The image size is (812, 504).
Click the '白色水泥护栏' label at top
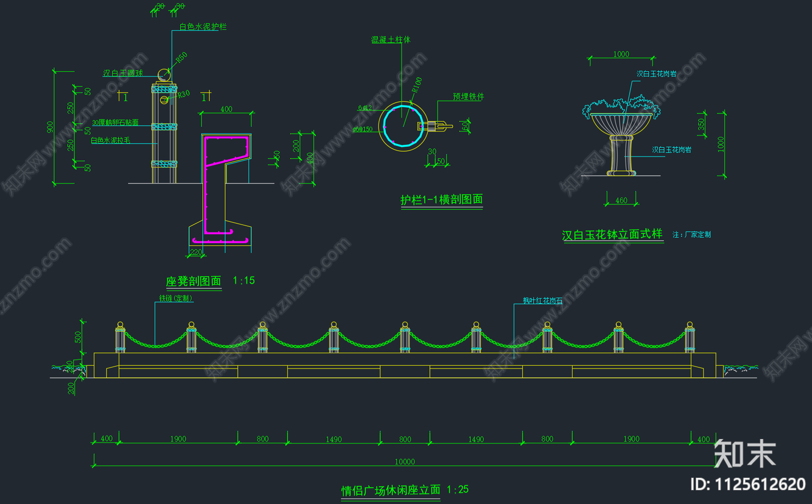point(203,26)
